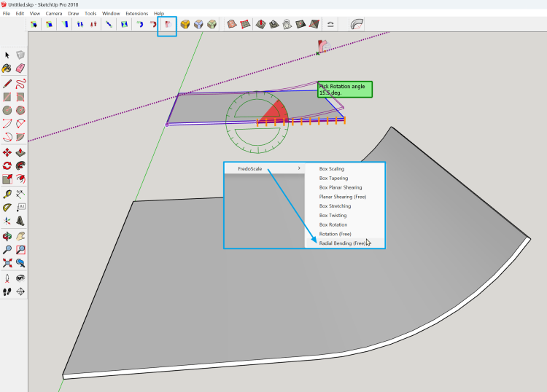Click FredoScale Radial Bending toolbar icon
The width and height of the screenshot is (547, 392).
pyautogui.click(x=168, y=24)
